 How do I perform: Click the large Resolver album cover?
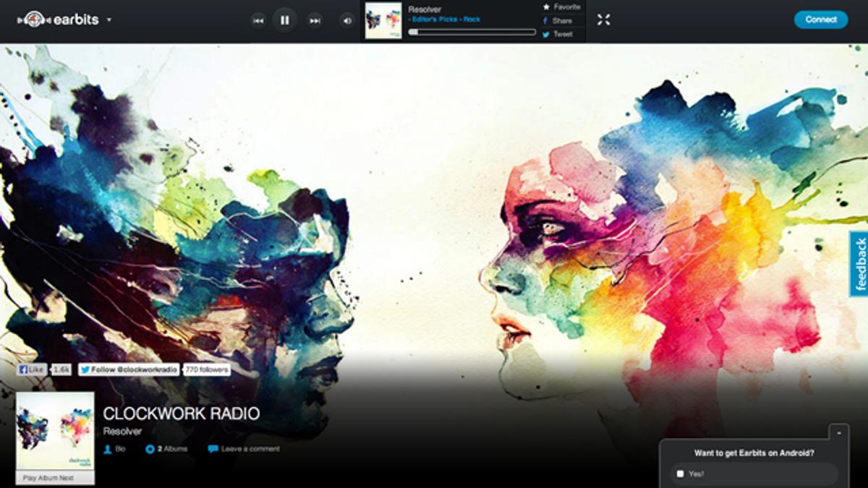[55, 432]
